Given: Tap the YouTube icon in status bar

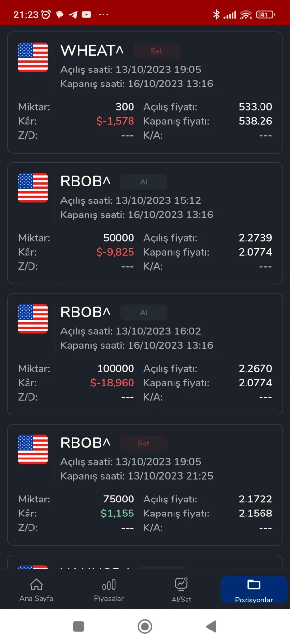Looking at the screenshot, I should pos(87,14).
